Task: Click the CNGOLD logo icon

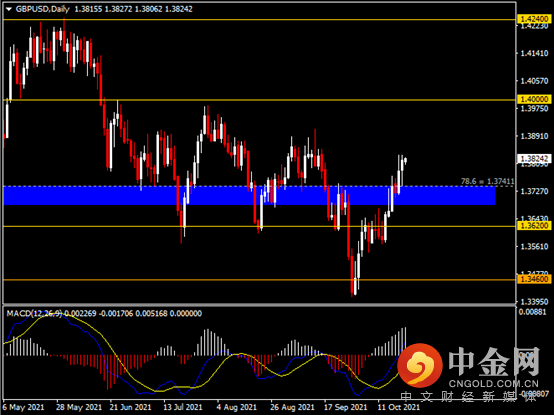Action: [x=420, y=364]
